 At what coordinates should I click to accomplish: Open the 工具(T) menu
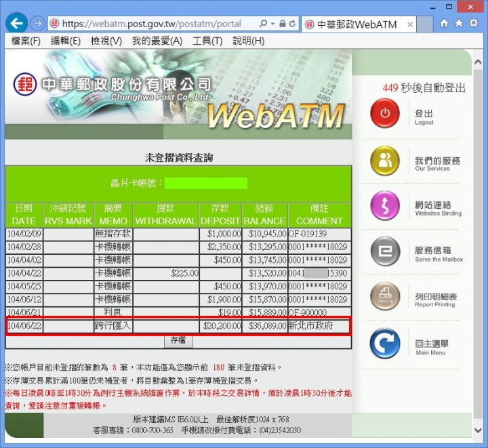pyautogui.click(x=207, y=41)
